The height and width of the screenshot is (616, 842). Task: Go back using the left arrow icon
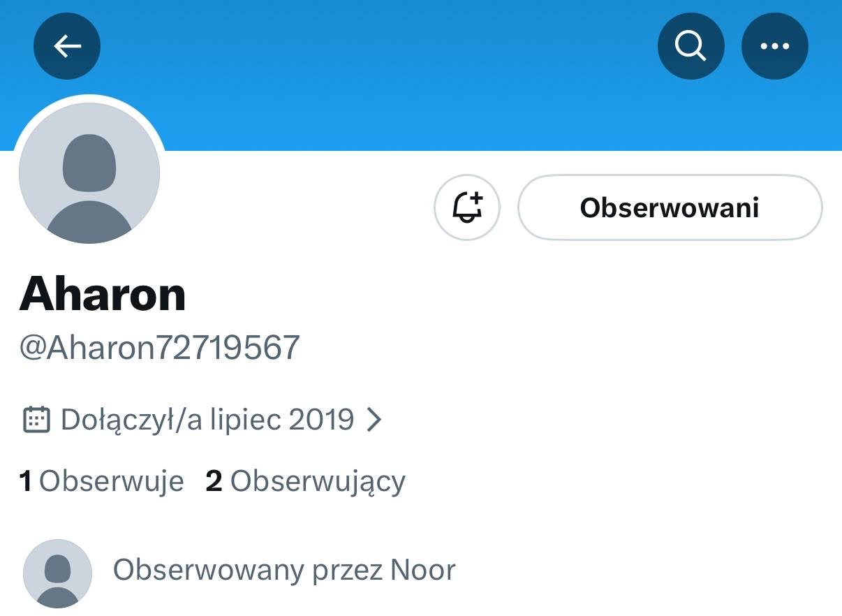pyautogui.click(x=67, y=46)
